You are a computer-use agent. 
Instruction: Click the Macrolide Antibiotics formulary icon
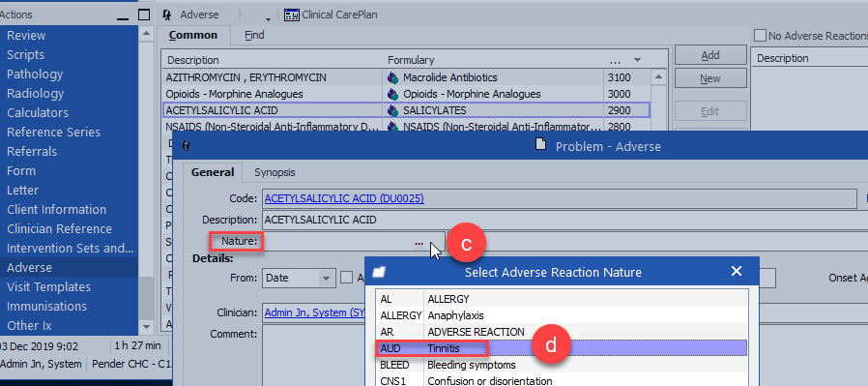(392, 77)
